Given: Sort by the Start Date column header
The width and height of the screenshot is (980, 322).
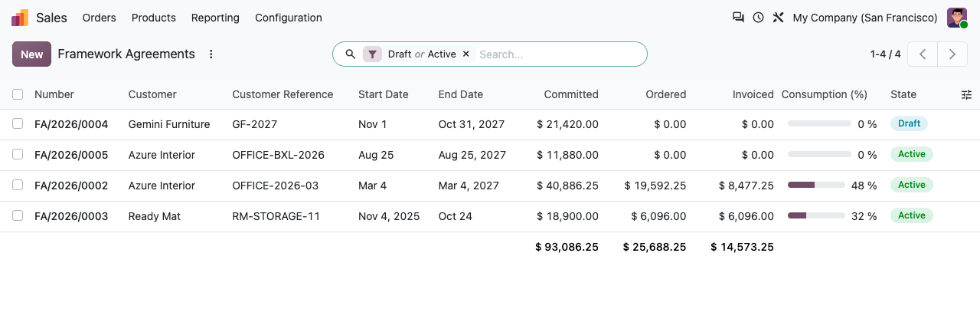Looking at the screenshot, I should 384,94.
